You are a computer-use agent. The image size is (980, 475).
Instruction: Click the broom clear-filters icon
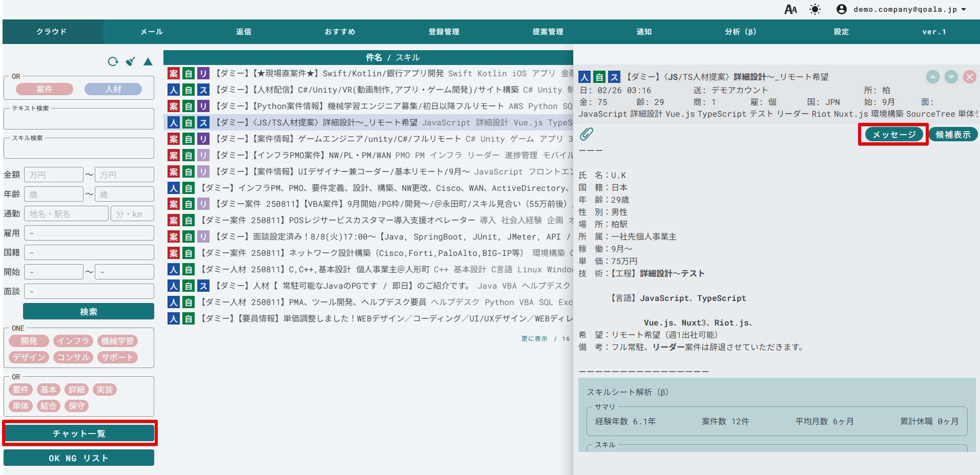(x=131, y=61)
